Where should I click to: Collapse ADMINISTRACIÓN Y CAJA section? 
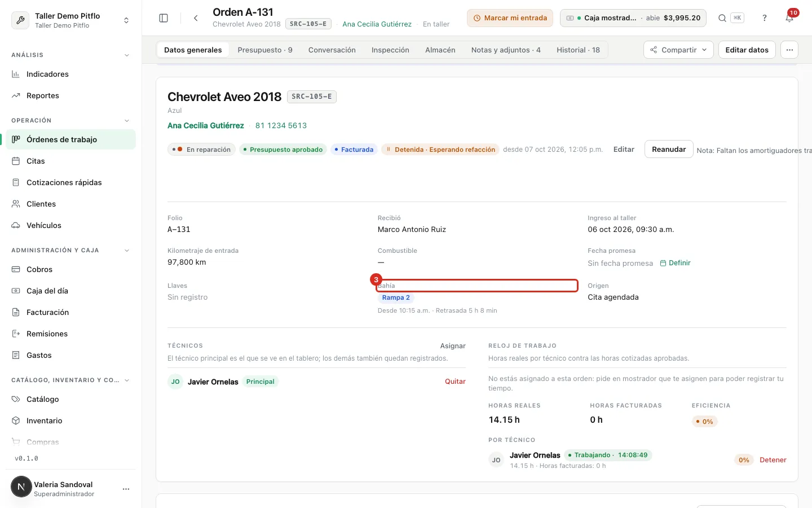127,251
